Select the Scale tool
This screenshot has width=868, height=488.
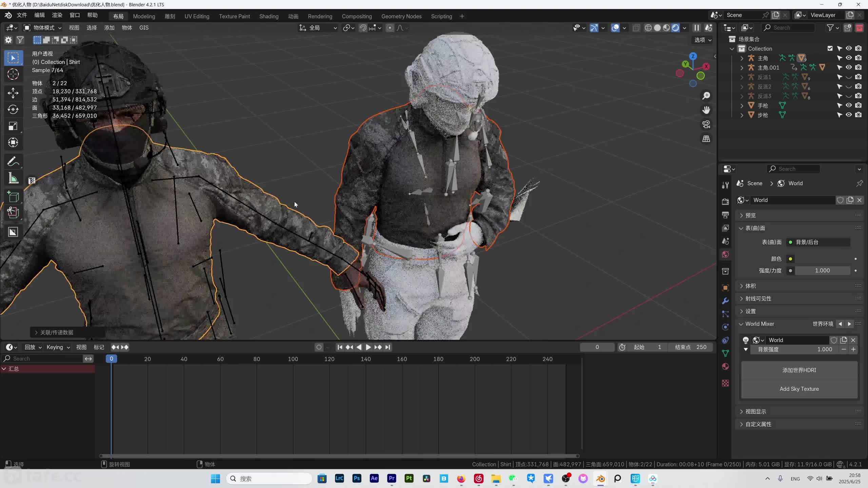pos(13,126)
